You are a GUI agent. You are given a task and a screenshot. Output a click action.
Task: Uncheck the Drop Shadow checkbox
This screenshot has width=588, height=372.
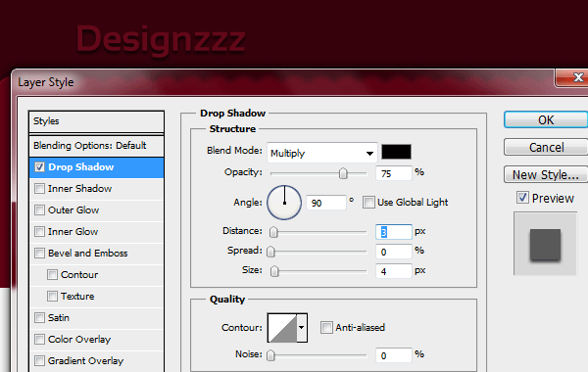39,167
